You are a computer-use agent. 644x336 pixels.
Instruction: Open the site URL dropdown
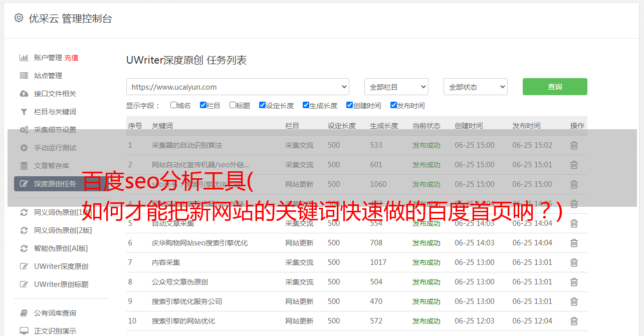pyautogui.click(x=238, y=87)
